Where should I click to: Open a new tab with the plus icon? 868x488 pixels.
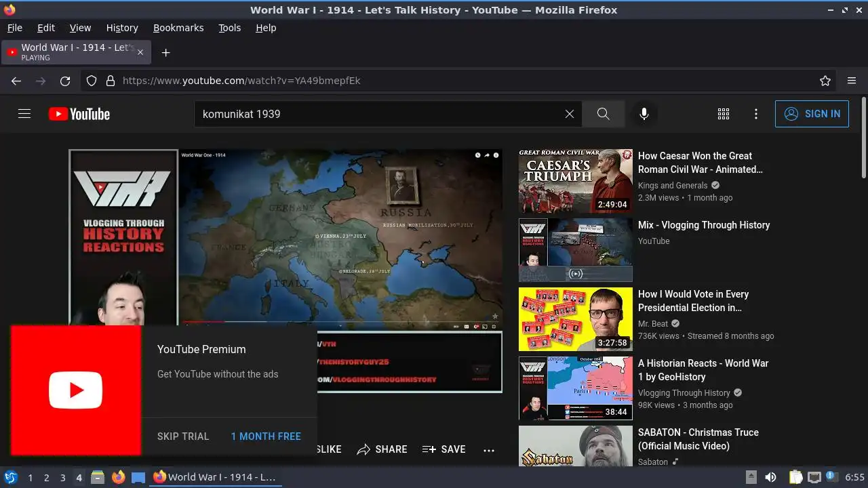coord(165,52)
